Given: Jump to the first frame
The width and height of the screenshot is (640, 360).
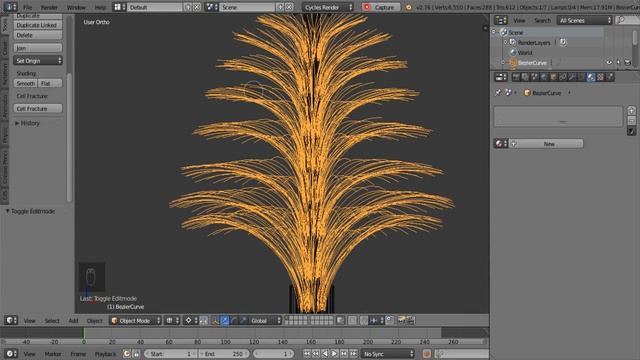Looking at the screenshot, I should 307,353.
